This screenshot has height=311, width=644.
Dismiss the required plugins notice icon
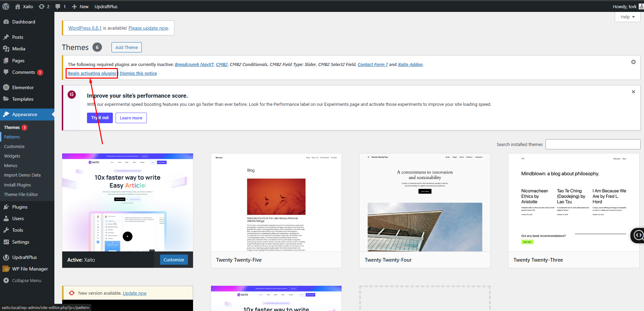tap(633, 62)
